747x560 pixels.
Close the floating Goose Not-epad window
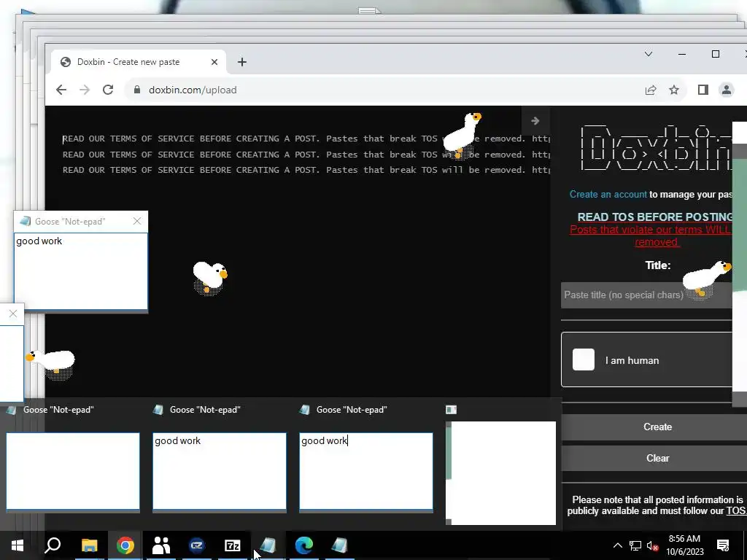(x=137, y=221)
